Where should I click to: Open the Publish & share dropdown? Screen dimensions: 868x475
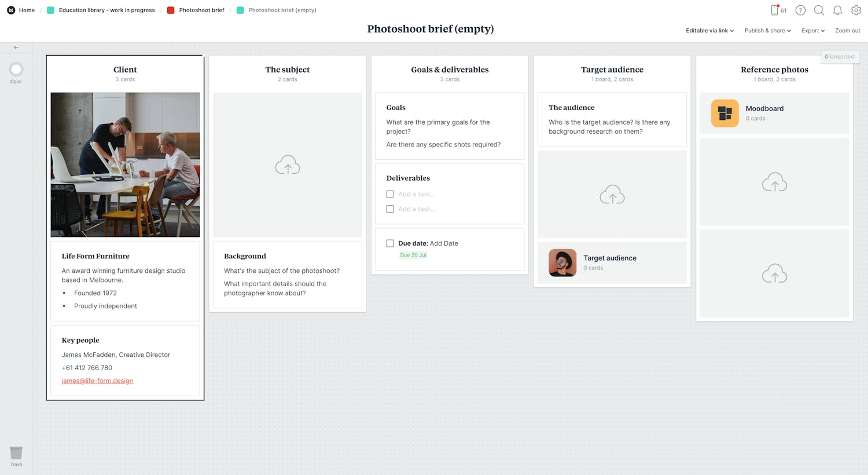[767, 31]
